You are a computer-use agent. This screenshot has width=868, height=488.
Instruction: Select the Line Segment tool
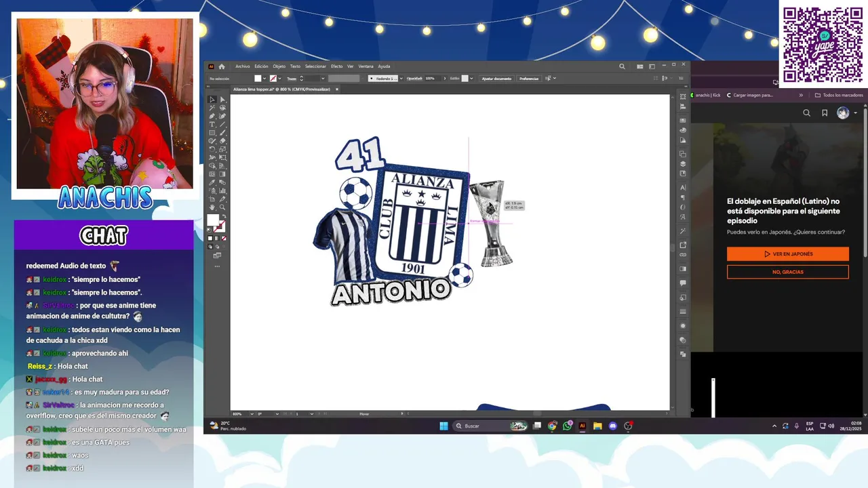(222, 124)
